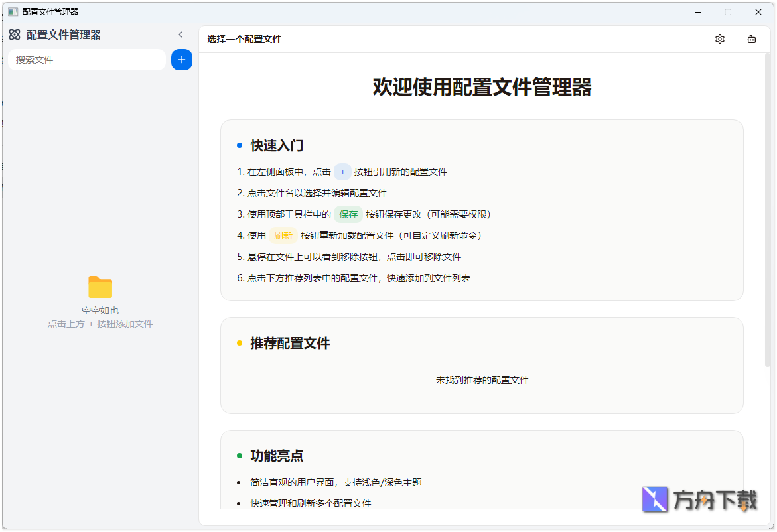This screenshot has width=777, height=532.
Task: Collapse the sidebar with the left chevron
Action: [x=180, y=34]
